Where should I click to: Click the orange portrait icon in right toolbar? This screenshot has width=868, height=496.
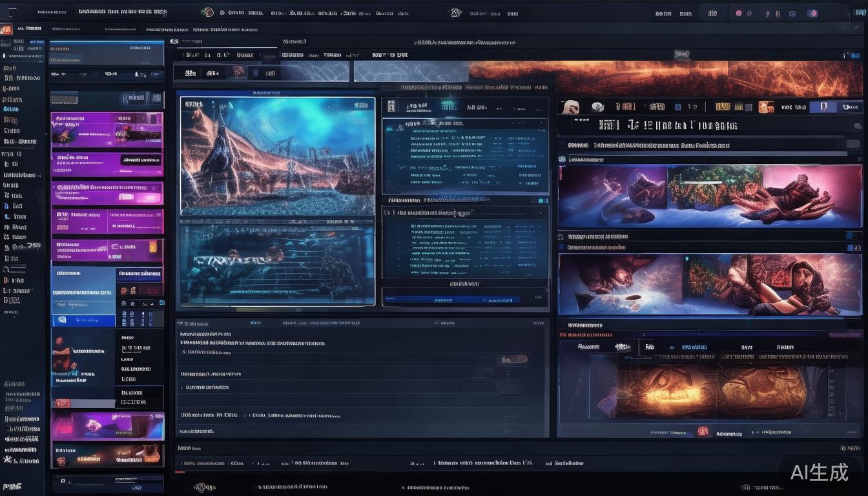click(766, 107)
